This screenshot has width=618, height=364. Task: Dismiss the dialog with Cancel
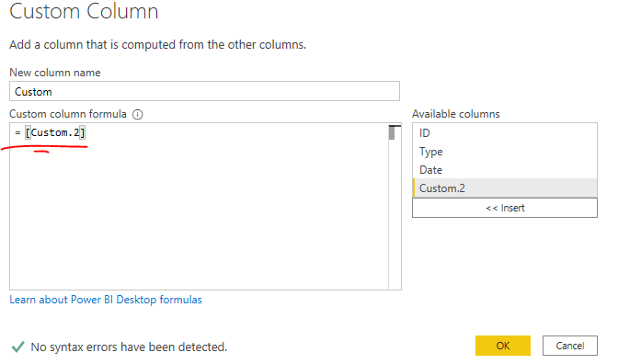(x=570, y=346)
